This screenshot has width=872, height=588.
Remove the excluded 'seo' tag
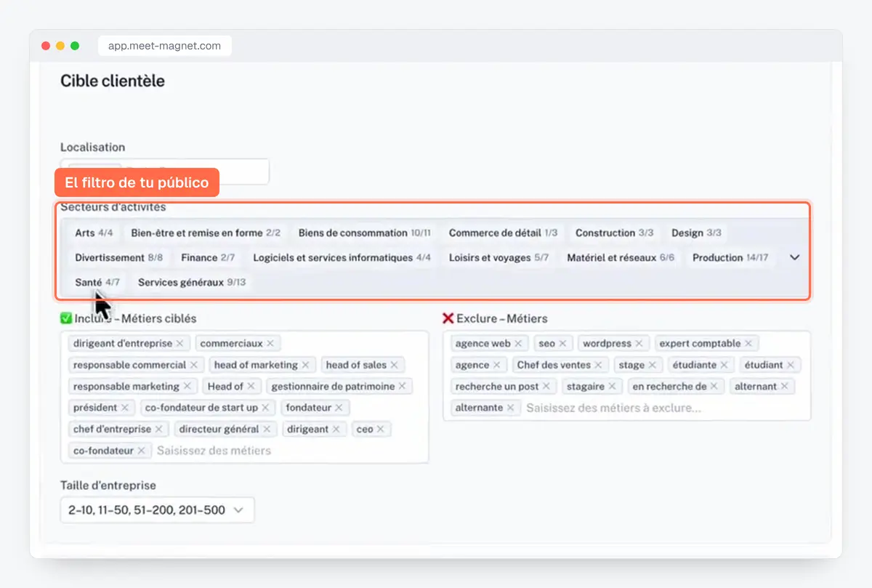click(x=562, y=343)
